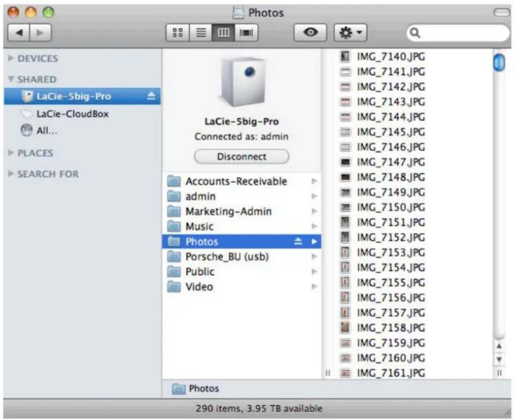Click the Photos row disclosure arrow
515x420 pixels.
(x=314, y=242)
